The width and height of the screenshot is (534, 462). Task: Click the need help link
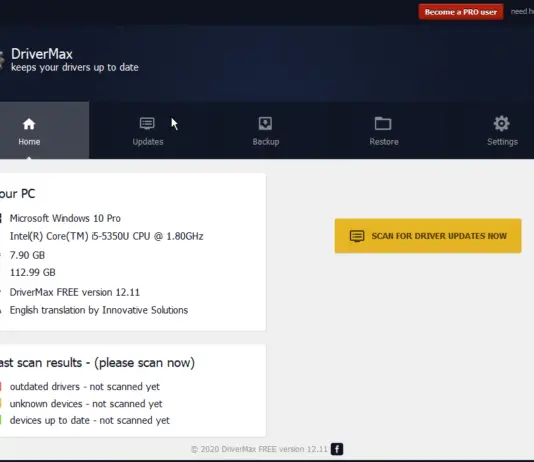coord(522,12)
